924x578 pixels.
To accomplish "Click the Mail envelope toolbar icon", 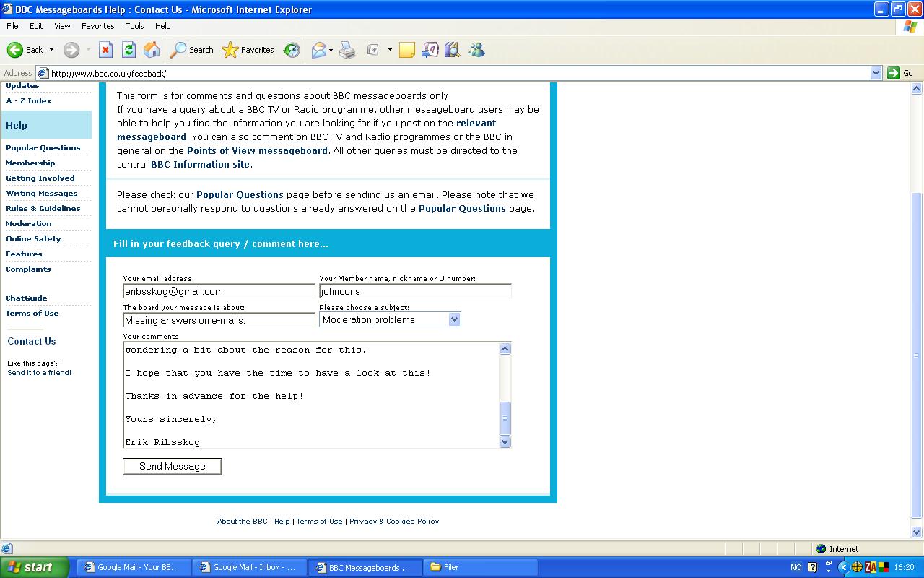I will point(318,50).
